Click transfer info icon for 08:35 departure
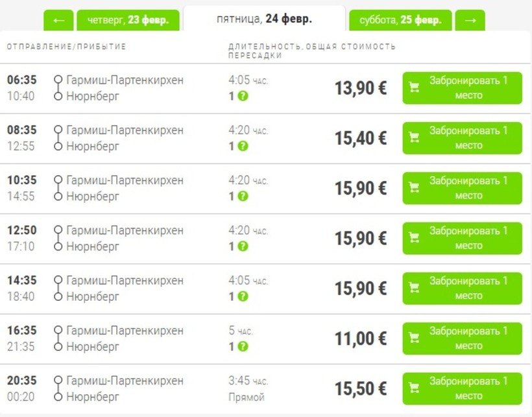 [243, 146]
